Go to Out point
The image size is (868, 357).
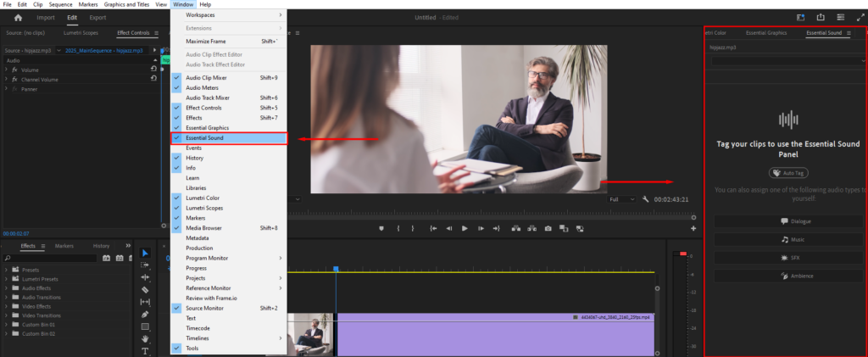pyautogui.click(x=497, y=228)
